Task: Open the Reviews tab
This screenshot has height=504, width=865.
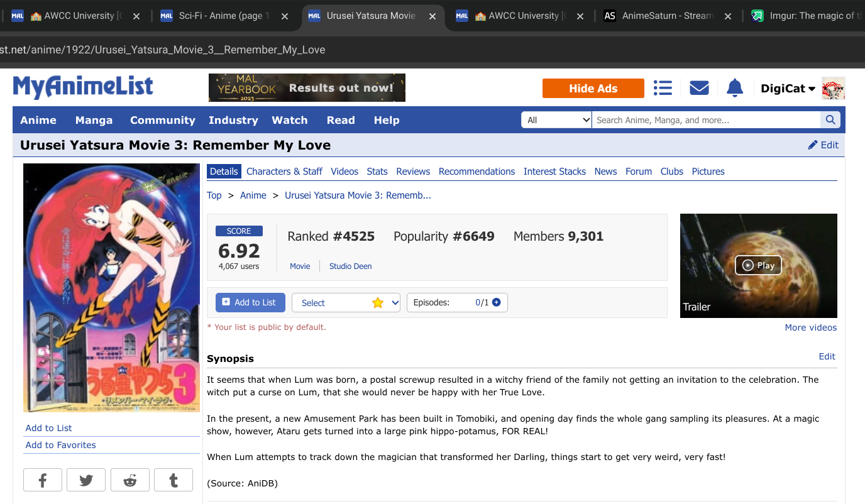Action: pos(413,172)
